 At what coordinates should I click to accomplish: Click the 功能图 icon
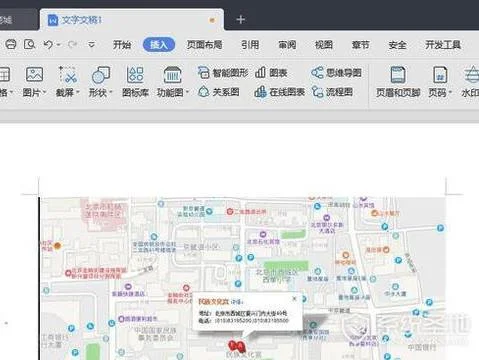tap(172, 74)
